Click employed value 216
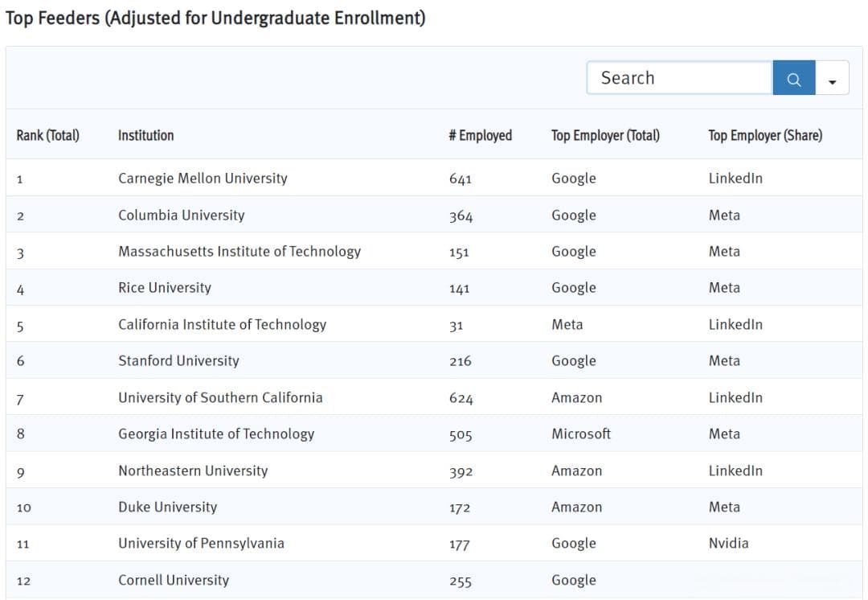Image resolution: width=868 pixels, height=600 pixels. [x=460, y=362]
